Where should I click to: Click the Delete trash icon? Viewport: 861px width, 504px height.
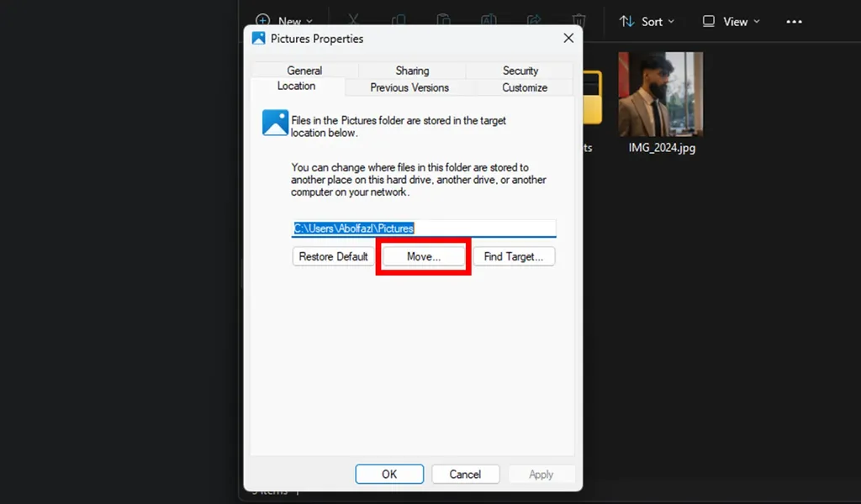(x=578, y=21)
